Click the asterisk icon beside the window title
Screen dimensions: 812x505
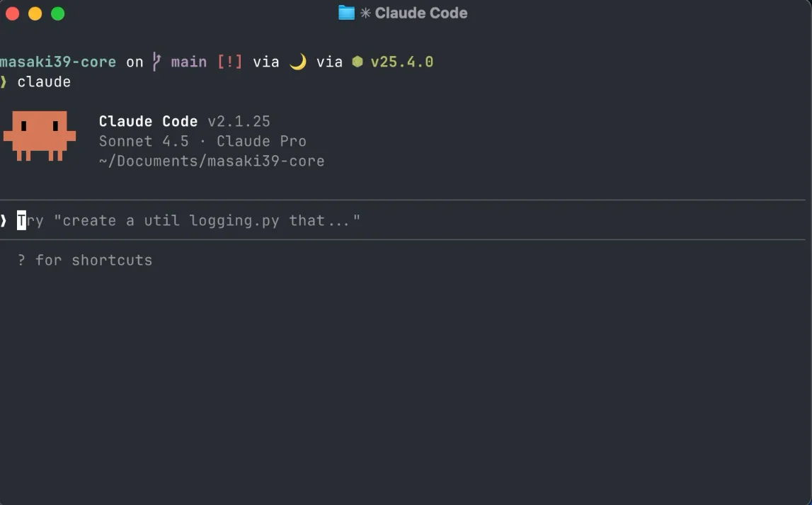(365, 13)
